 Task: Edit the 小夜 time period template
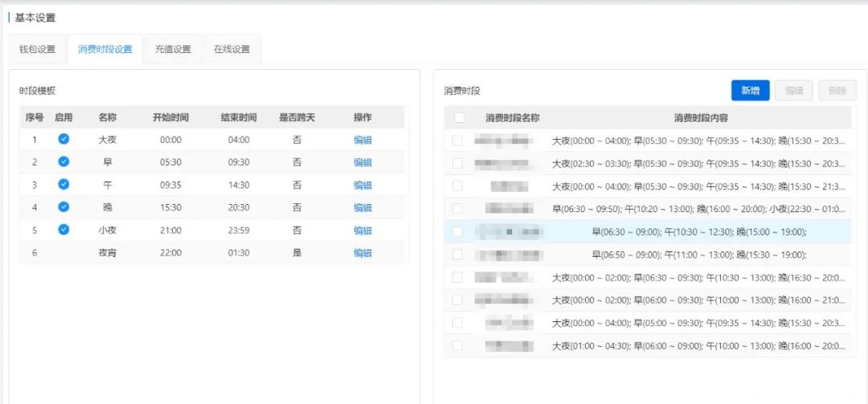362,231
